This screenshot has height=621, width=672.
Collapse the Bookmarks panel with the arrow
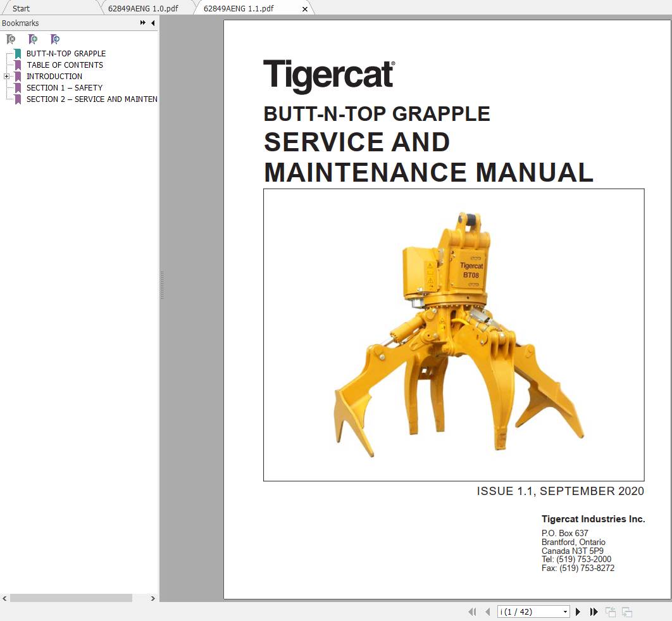pos(152,23)
